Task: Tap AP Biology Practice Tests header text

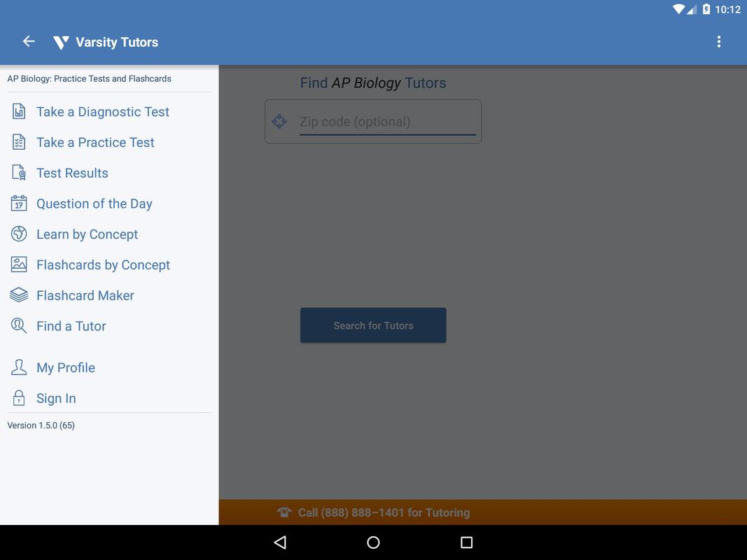Action: [x=89, y=78]
